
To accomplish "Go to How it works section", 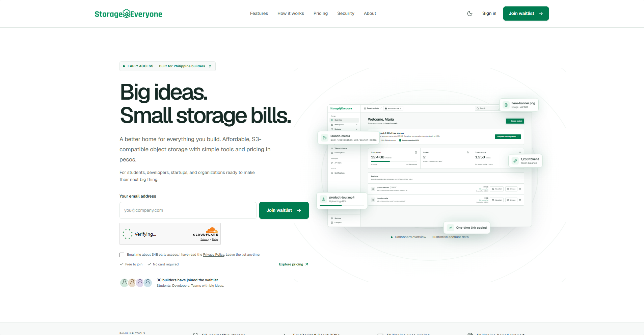I will tap(291, 14).
